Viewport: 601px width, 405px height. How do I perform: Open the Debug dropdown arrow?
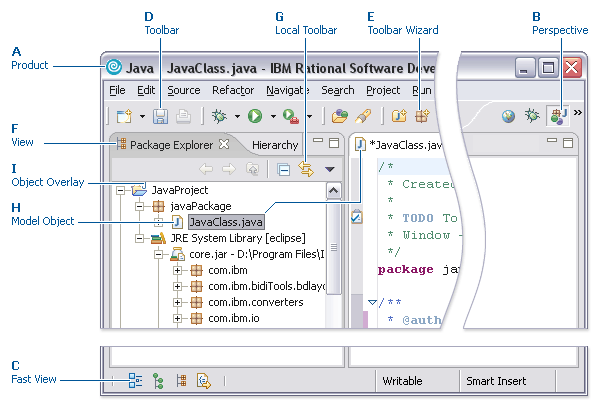[x=237, y=116]
